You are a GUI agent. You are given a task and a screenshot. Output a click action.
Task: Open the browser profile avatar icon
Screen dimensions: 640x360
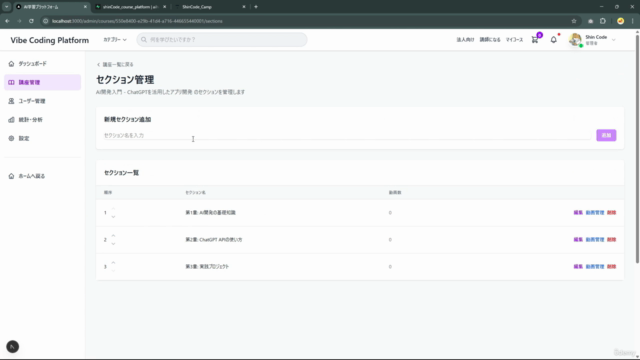coord(620,21)
